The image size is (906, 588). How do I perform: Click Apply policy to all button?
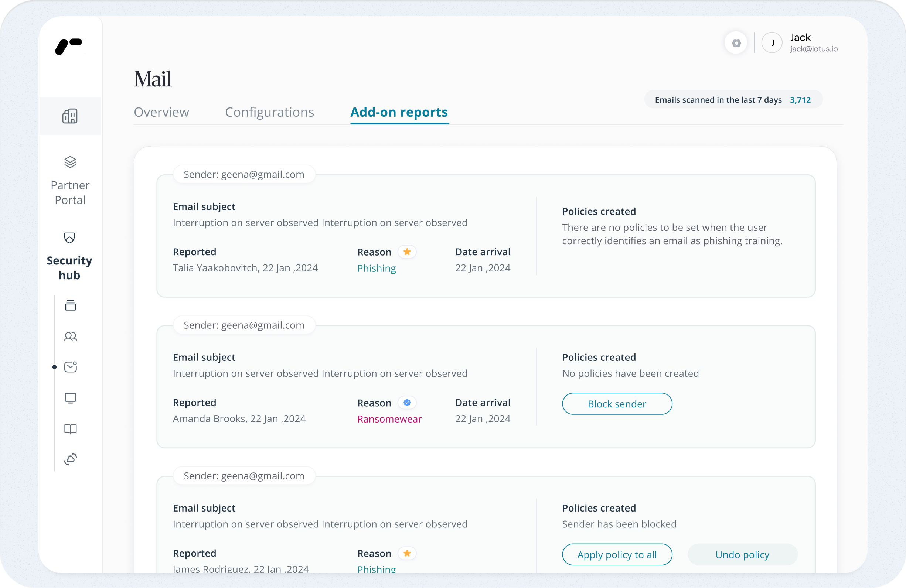[617, 554]
